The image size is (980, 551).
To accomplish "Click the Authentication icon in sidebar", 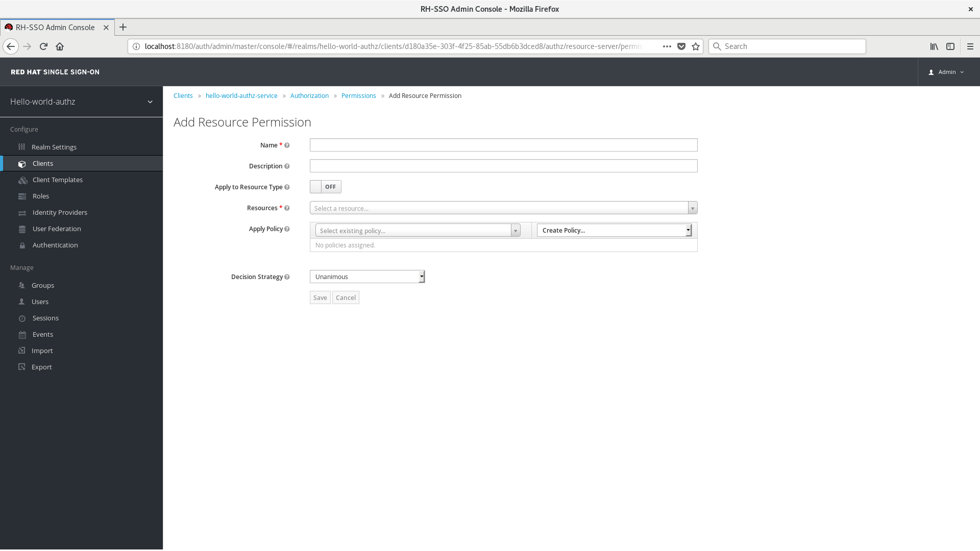I will 22,245.
